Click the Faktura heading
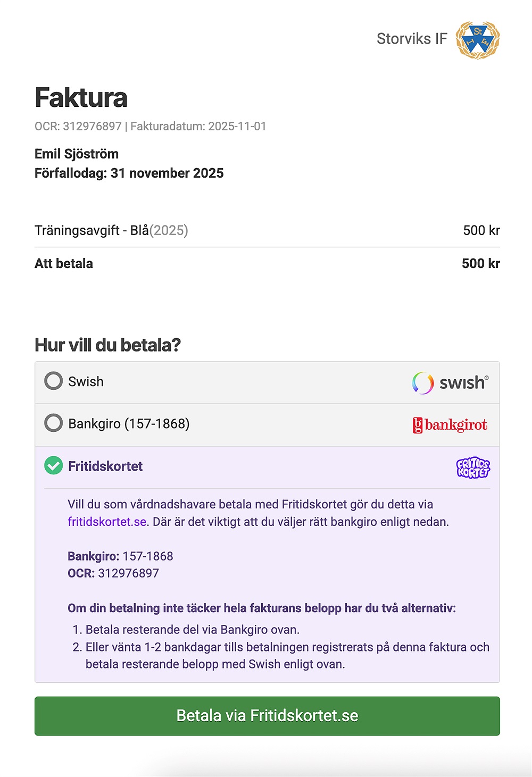The width and height of the screenshot is (532, 777). coord(81,97)
